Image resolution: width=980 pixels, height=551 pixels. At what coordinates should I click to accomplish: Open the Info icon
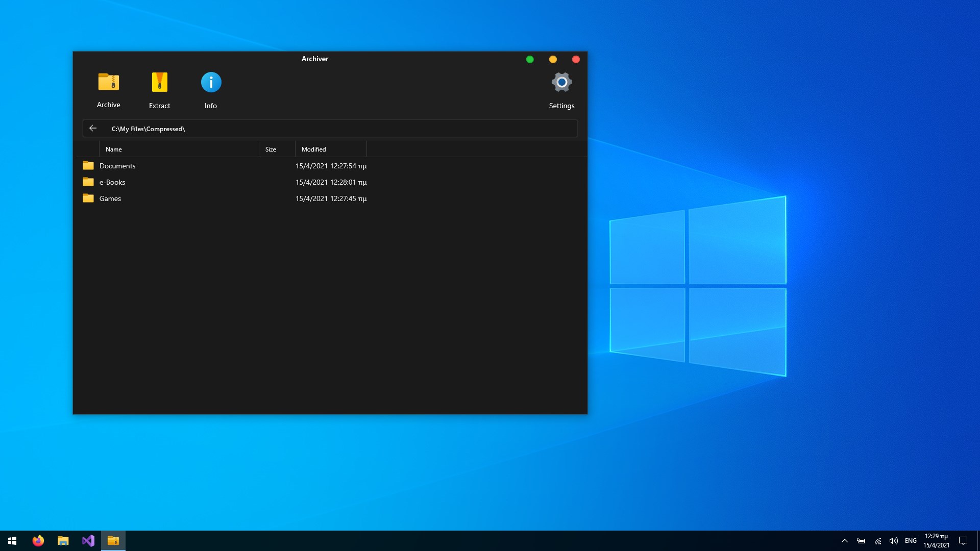point(211,83)
